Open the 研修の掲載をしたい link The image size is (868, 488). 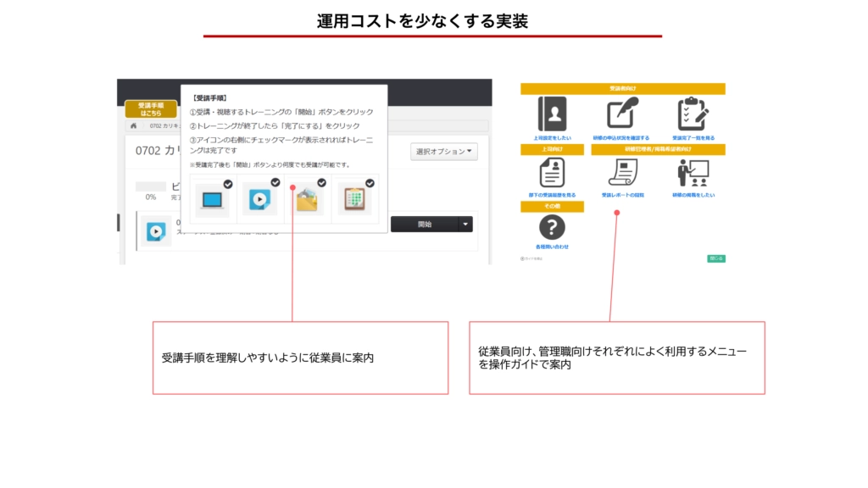693,196
